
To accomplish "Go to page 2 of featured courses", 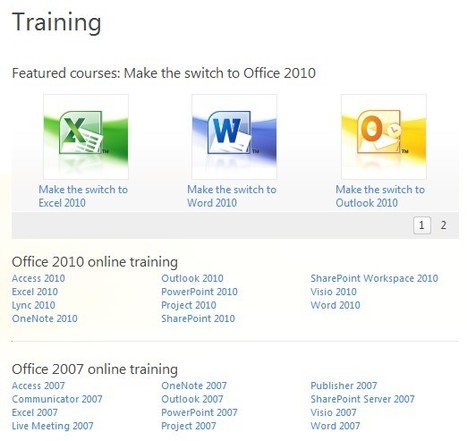I will (x=443, y=225).
